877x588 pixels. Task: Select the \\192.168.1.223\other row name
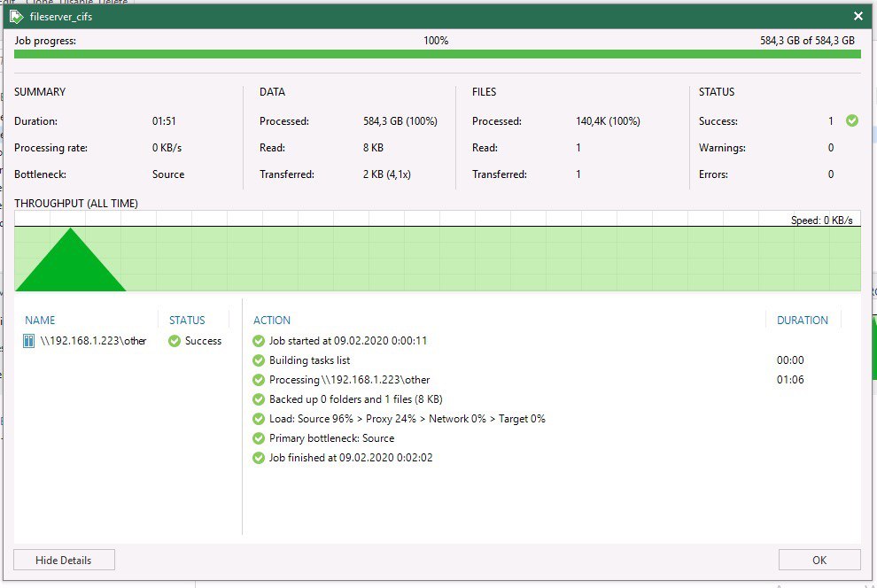[x=93, y=341]
